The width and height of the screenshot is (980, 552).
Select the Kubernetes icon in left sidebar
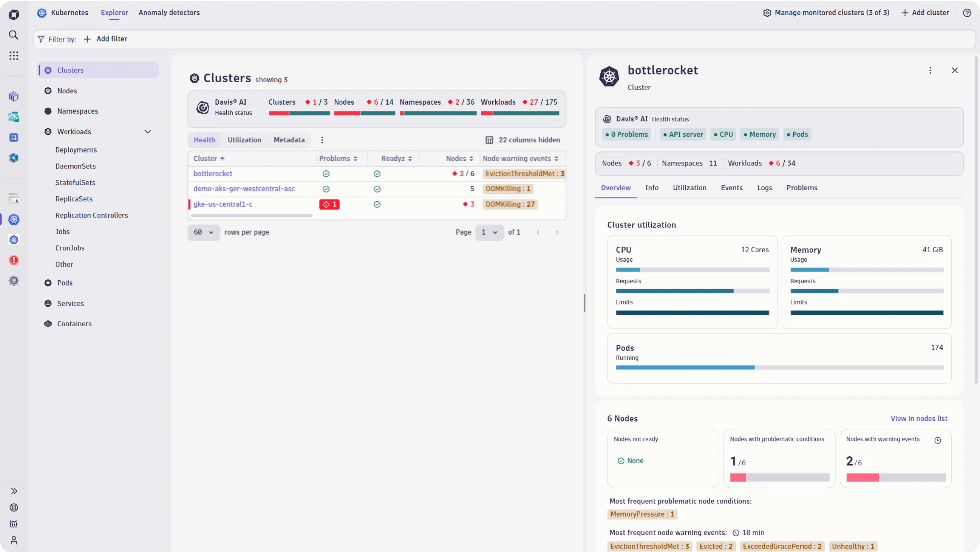tap(14, 219)
